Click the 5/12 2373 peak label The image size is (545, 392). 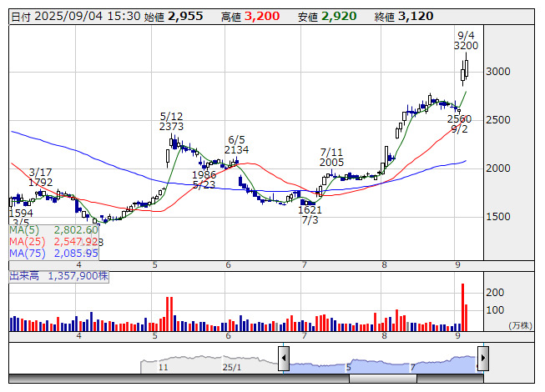171,121
